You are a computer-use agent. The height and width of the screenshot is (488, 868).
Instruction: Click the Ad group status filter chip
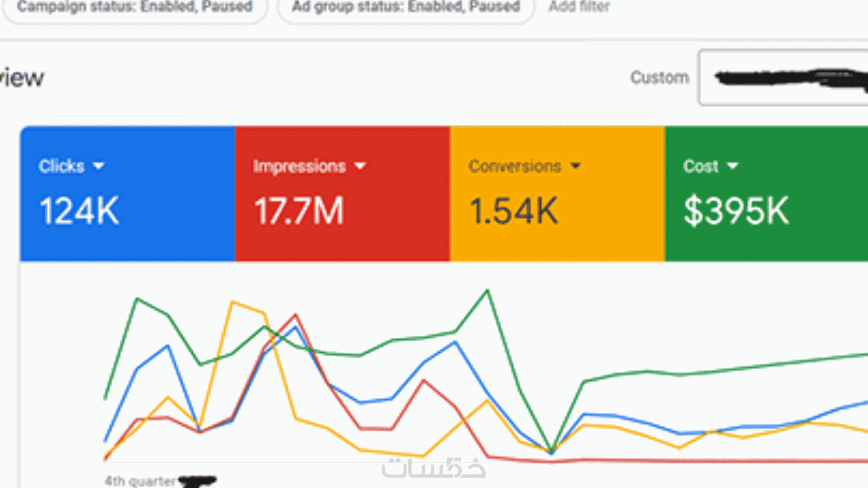[405, 7]
